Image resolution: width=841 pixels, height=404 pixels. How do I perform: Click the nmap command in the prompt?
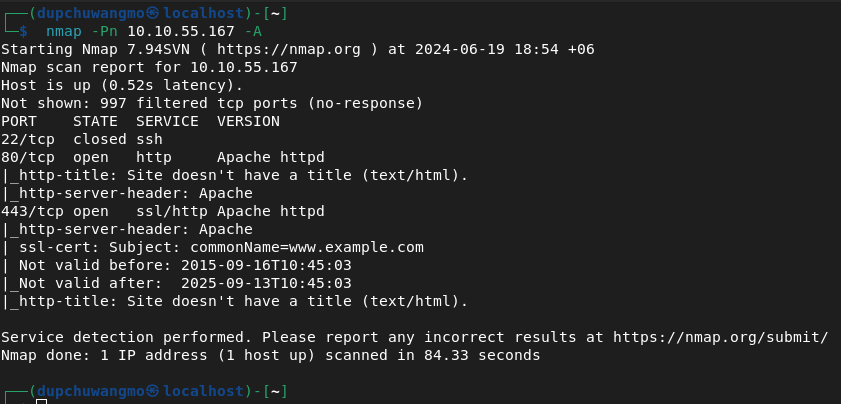click(x=63, y=32)
